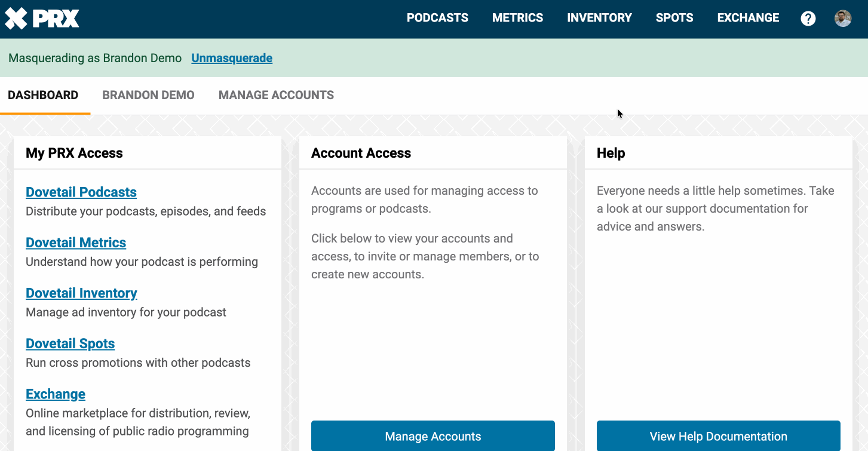Open the Exchange marketplace link

(x=56, y=394)
